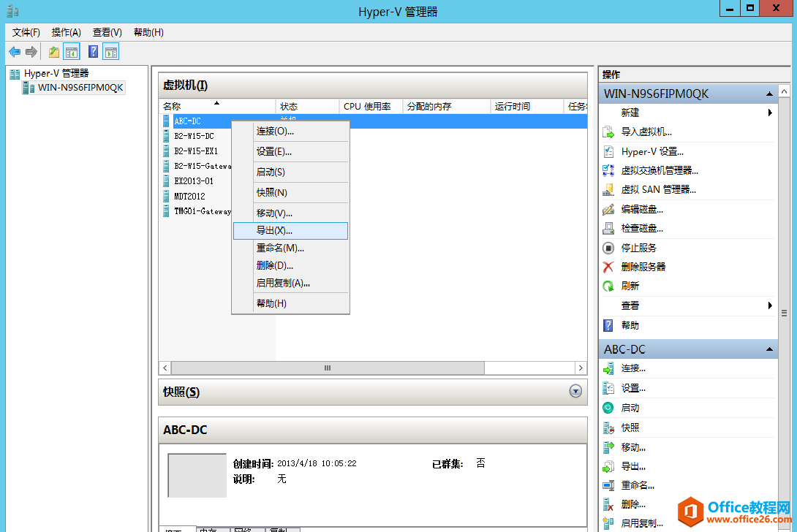The height and width of the screenshot is (532, 797).
Task: Expand the New (新建) submenu arrow
Action: coord(770,113)
